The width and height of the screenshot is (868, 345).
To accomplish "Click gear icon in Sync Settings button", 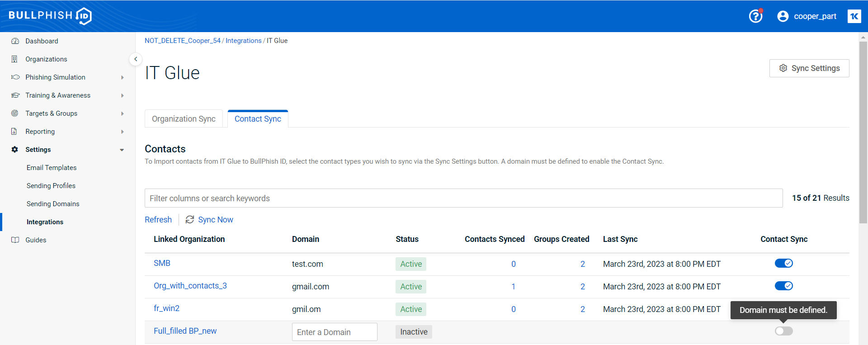I will (783, 68).
